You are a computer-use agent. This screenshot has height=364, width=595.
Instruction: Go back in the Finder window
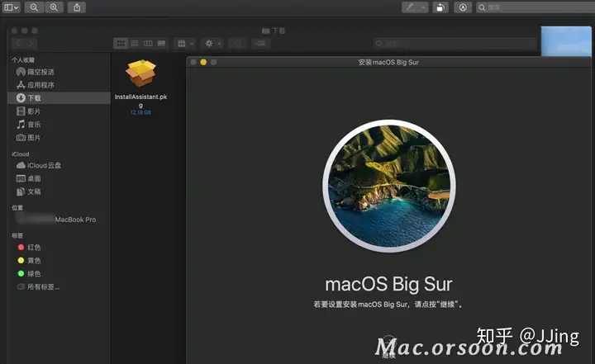[x=18, y=44]
